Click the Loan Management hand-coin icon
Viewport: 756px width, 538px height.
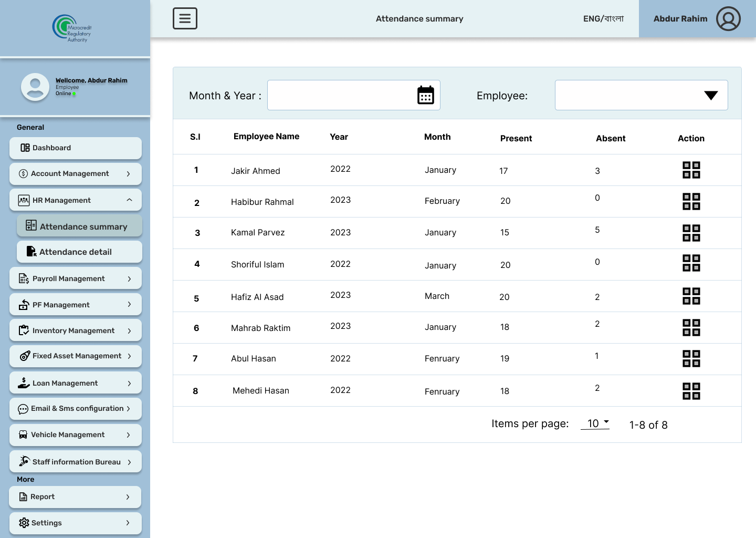pos(24,382)
